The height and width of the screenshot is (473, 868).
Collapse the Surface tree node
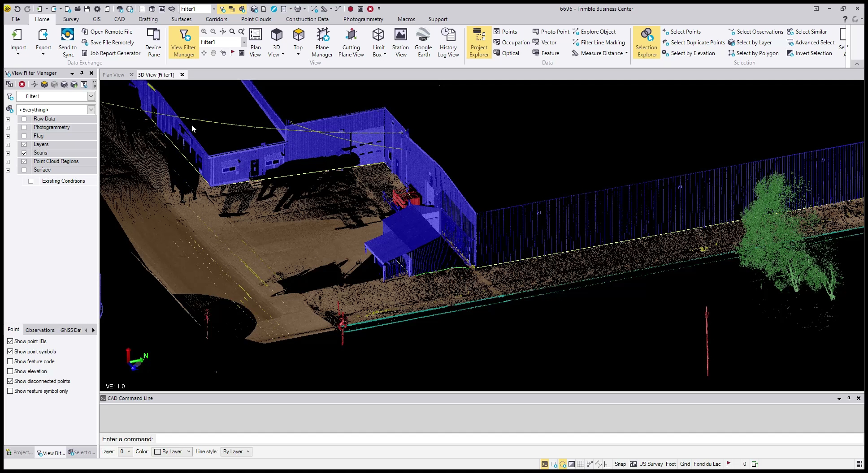(8, 170)
